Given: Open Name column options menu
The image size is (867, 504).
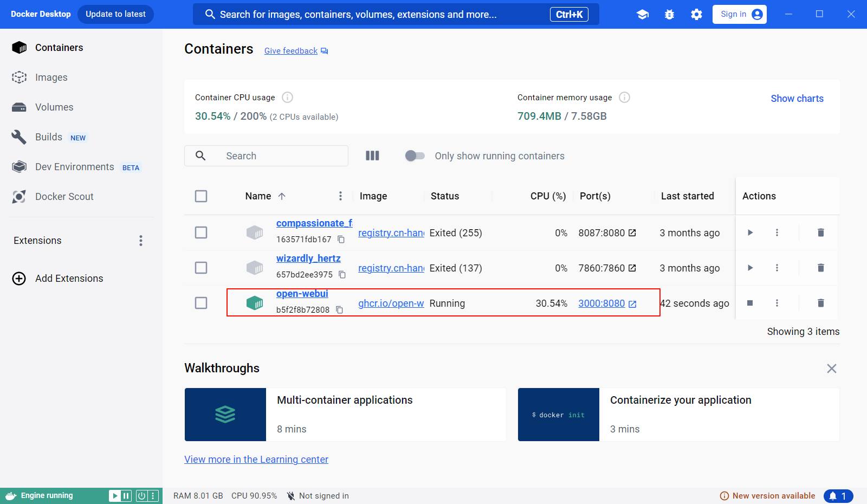Looking at the screenshot, I should pyautogui.click(x=340, y=196).
